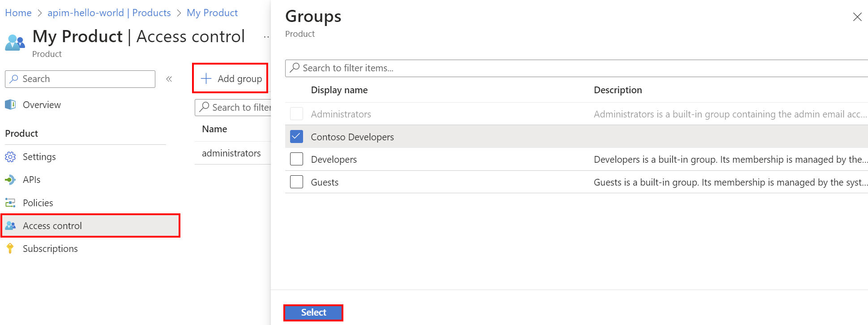This screenshot has height=325, width=868.
Task: Check the Developers group checkbox
Action: click(x=296, y=159)
